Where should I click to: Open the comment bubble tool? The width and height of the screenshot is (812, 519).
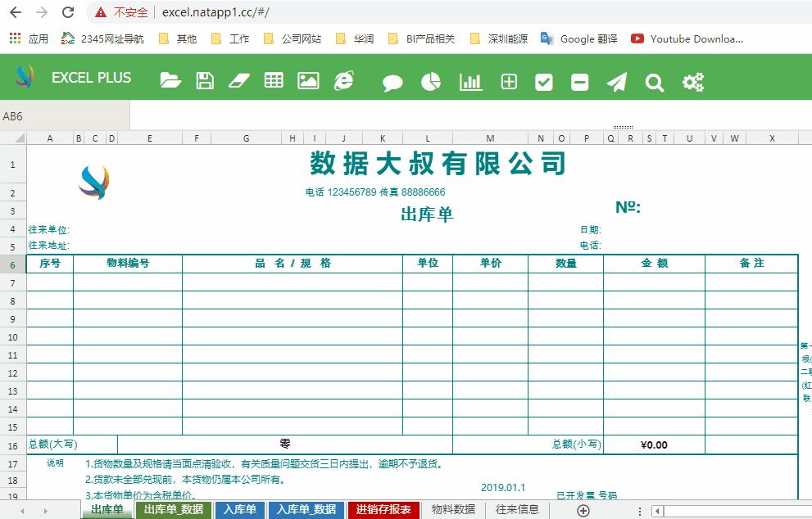coord(392,80)
